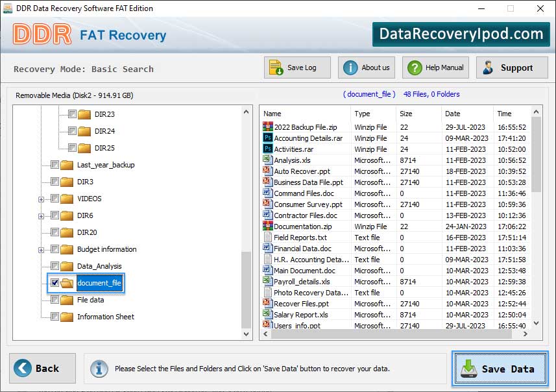Image resolution: width=556 pixels, height=392 pixels.
Task: Click the 2022 Backup File.zip archive icon
Action: (268, 127)
